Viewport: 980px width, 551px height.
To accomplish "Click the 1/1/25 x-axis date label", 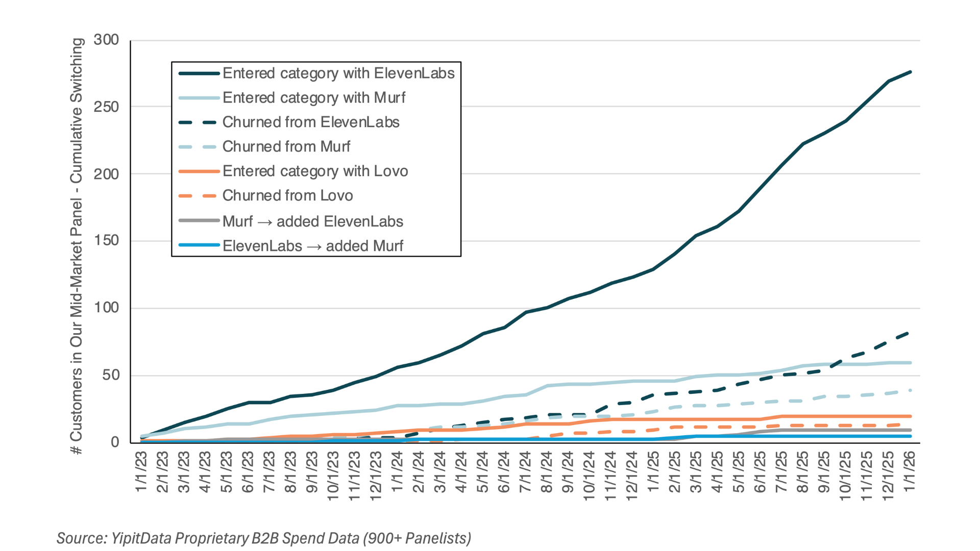I will (653, 472).
